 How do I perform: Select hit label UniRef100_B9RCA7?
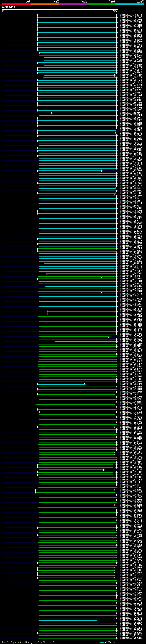point(131,306)
